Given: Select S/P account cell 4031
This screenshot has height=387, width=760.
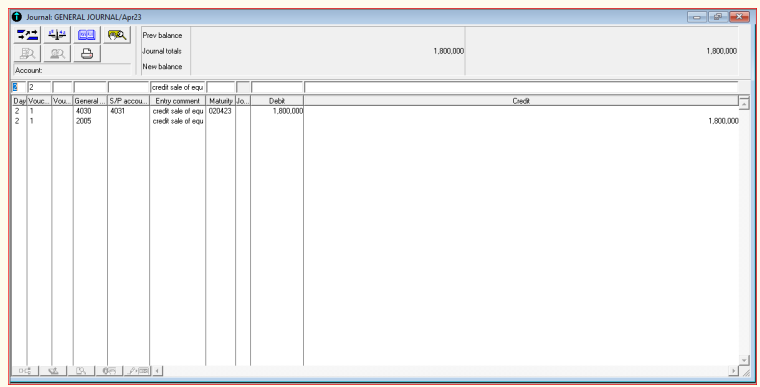Looking at the screenshot, I should (117, 111).
